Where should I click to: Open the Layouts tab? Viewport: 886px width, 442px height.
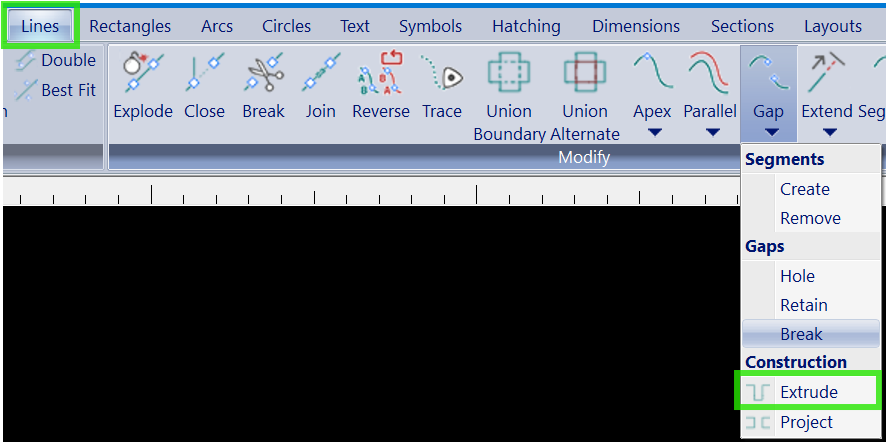[x=833, y=26]
